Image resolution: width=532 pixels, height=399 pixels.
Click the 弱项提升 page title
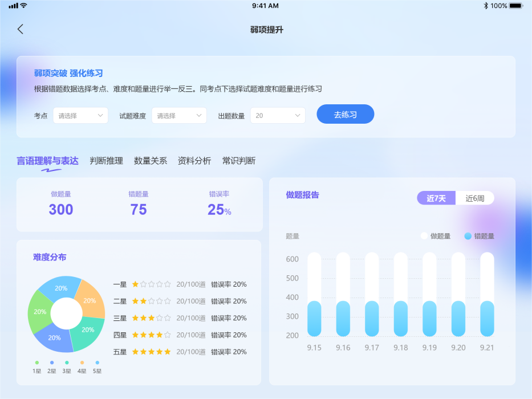pyautogui.click(x=267, y=30)
